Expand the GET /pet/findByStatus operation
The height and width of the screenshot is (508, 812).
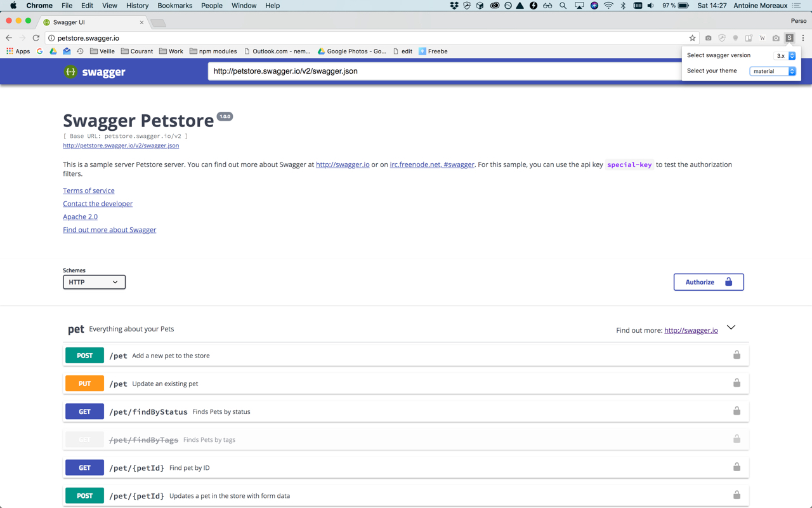tap(406, 411)
